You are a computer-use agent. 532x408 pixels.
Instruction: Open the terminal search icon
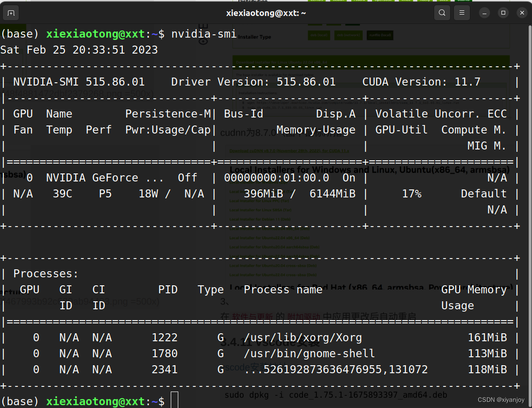(x=442, y=13)
